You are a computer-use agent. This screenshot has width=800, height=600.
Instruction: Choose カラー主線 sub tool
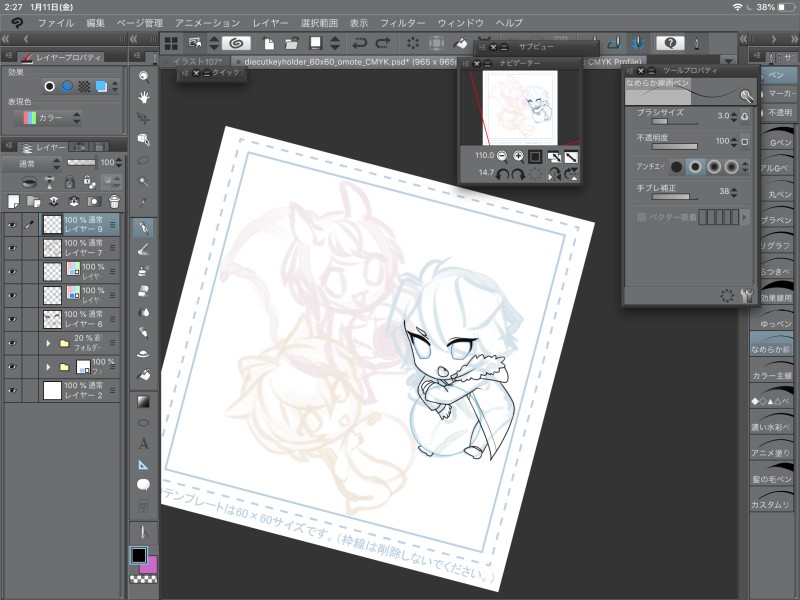[771, 371]
